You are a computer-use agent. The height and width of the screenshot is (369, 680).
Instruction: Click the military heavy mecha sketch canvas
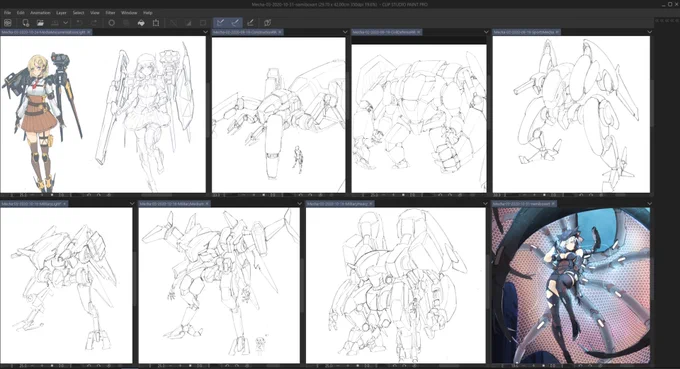click(x=396, y=285)
